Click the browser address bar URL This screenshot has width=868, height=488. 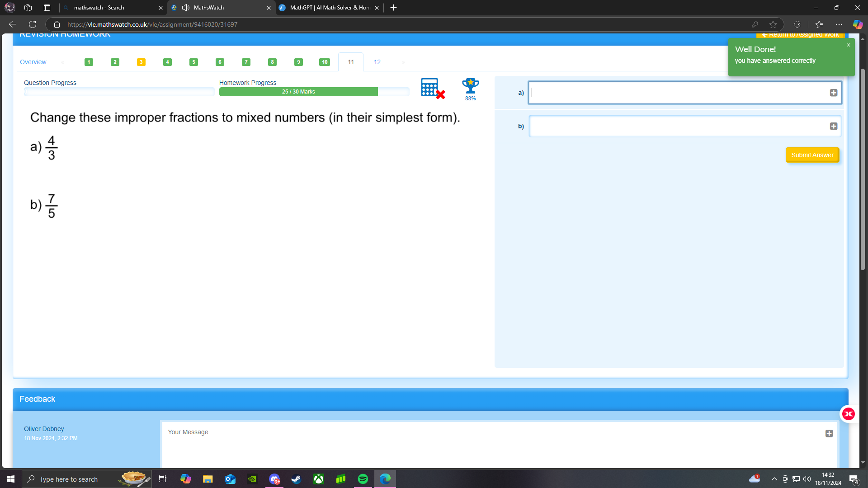point(152,24)
